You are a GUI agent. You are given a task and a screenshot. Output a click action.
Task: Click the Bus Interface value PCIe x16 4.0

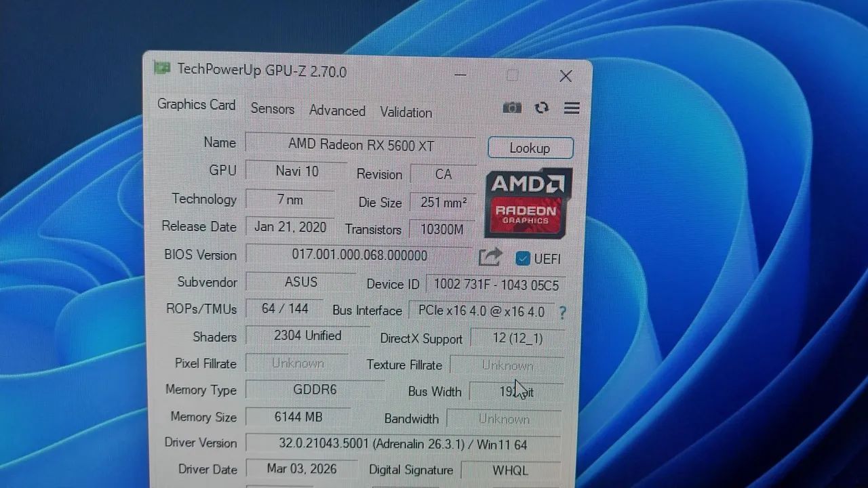[481, 311]
